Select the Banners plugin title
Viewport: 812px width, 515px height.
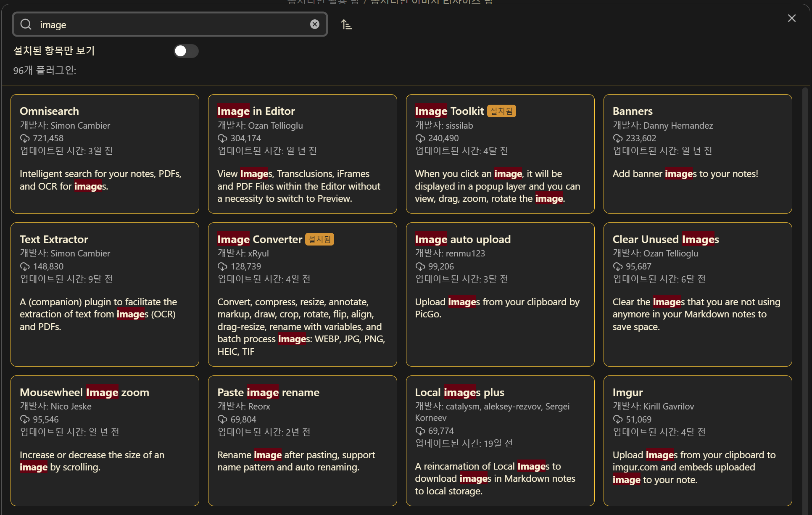tap(632, 111)
